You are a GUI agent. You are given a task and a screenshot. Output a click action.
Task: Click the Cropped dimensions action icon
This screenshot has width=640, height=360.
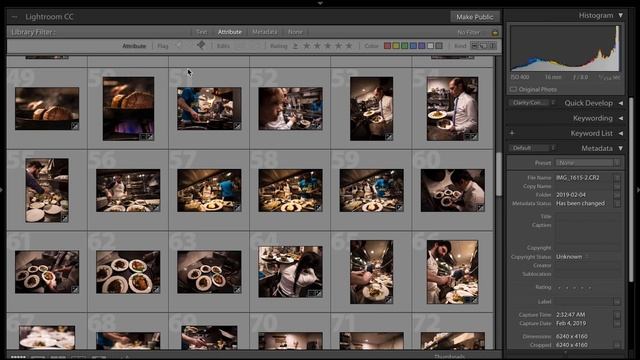(617, 345)
